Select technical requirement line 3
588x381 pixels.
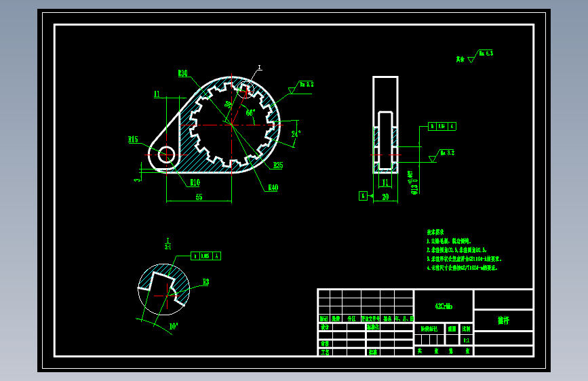click(x=464, y=259)
